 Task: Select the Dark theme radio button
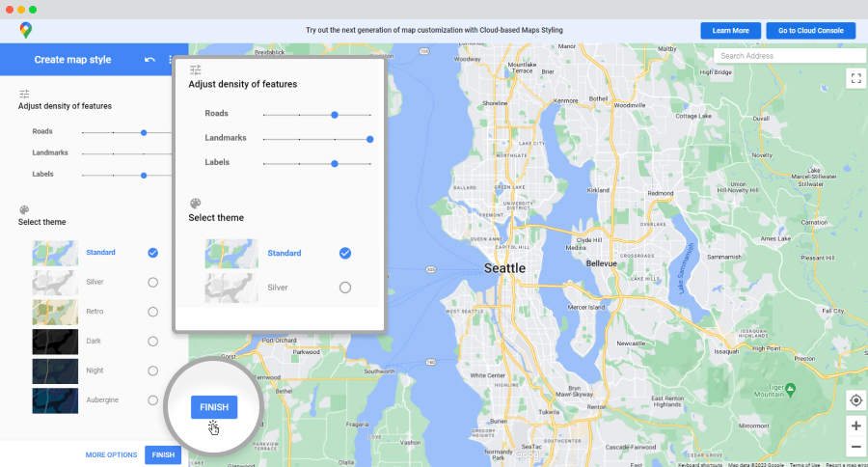click(152, 342)
